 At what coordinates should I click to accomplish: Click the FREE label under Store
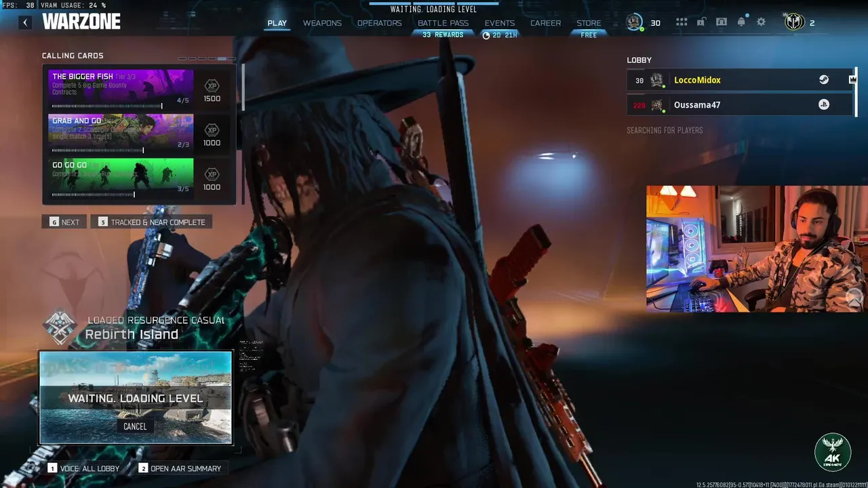tap(589, 35)
